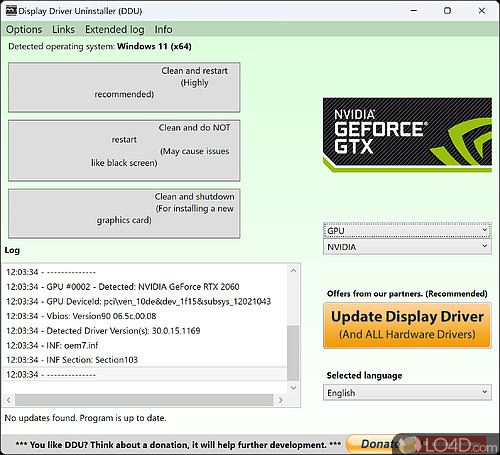Click the NVIDIA GeForce GTX logo
Viewport: 500px width, 455px height.
[x=407, y=135]
